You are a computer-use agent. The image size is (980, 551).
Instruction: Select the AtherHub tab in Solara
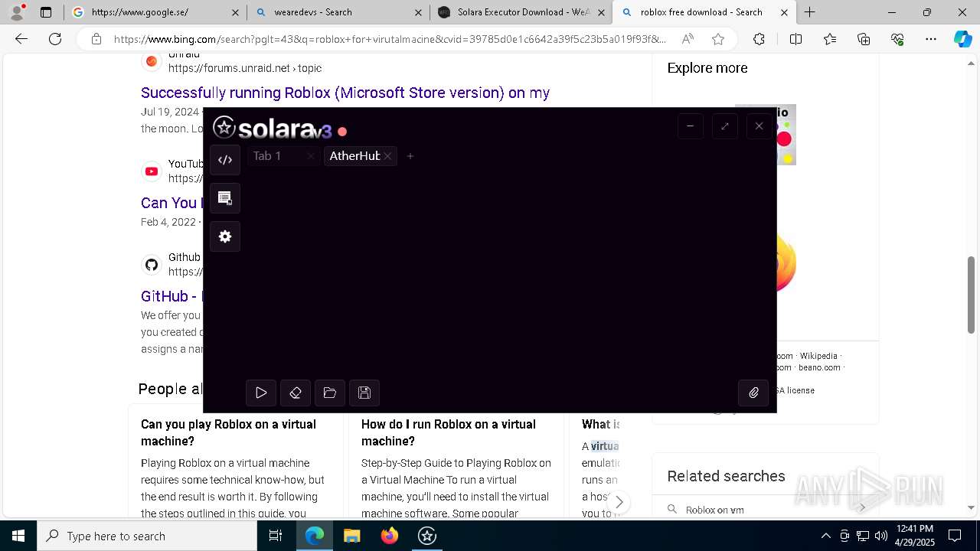click(354, 156)
